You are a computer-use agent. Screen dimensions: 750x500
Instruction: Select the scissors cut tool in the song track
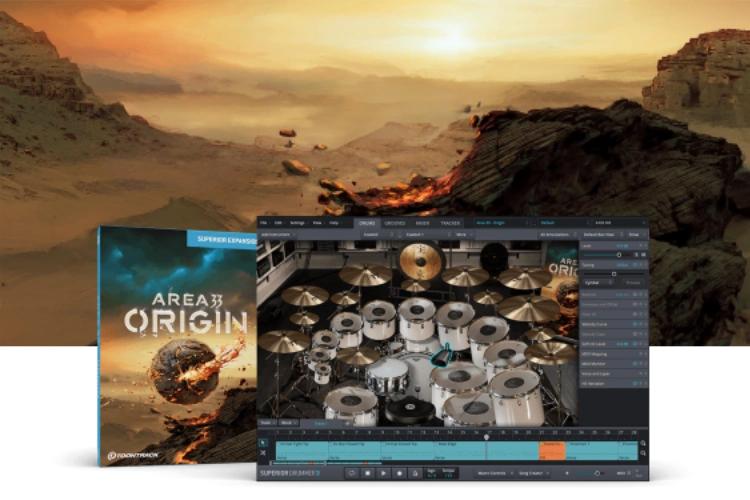263,453
